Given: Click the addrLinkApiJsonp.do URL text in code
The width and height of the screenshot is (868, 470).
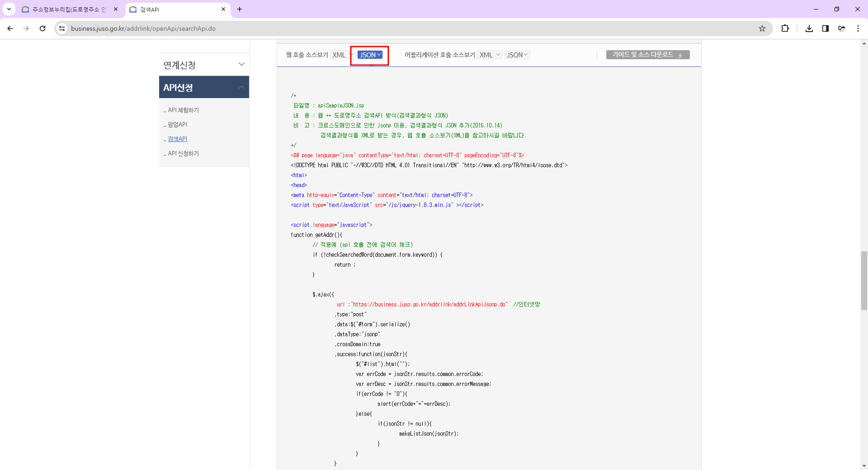Looking at the screenshot, I should click(x=429, y=305).
